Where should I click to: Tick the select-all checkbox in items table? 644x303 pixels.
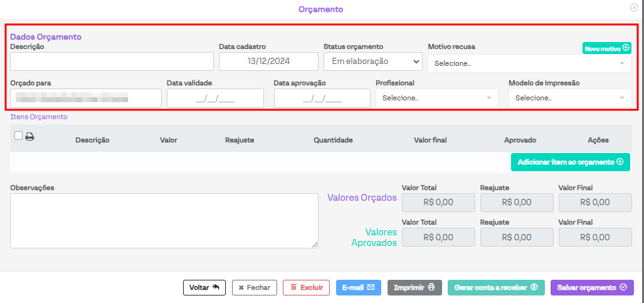pos(18,136)
